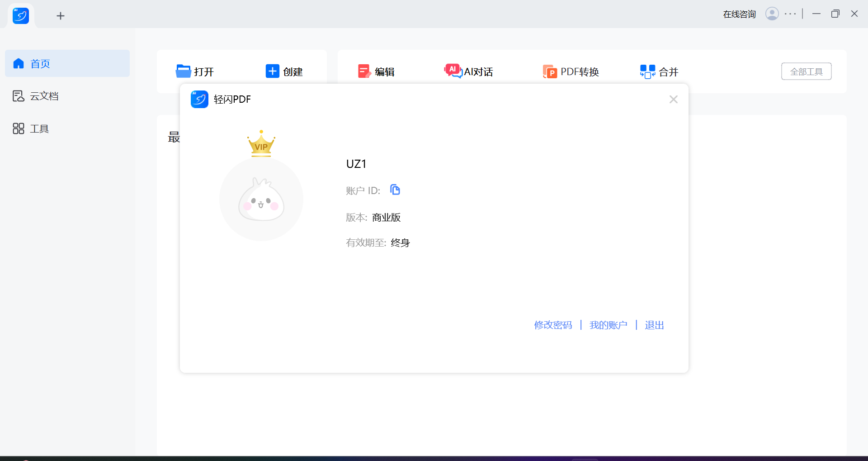This screenshot has height=461, width=868.
Task: Click the user avatar icon in the title bar
Action: pyautogui.click(x=772, y=14)
